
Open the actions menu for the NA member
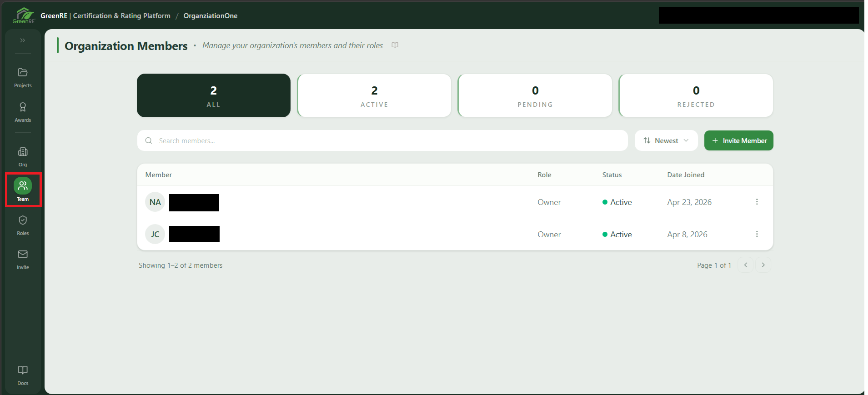coord(757,202)
